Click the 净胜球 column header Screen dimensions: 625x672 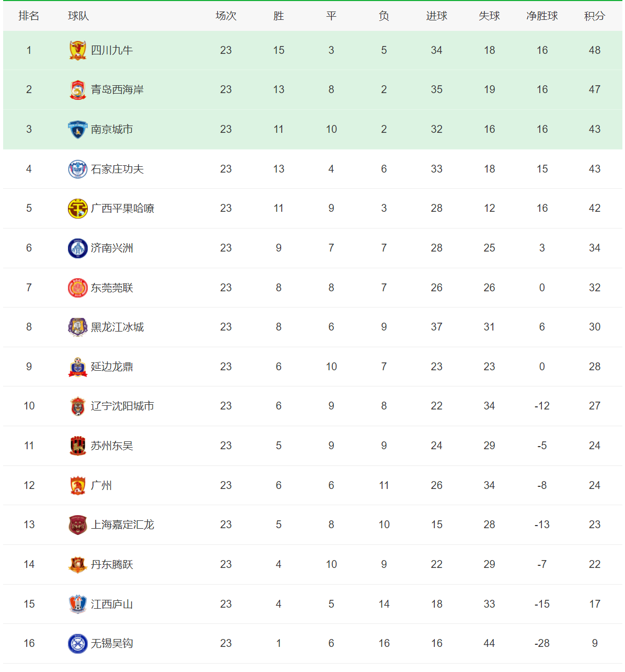pyautogui.click(x=542, y=16)
